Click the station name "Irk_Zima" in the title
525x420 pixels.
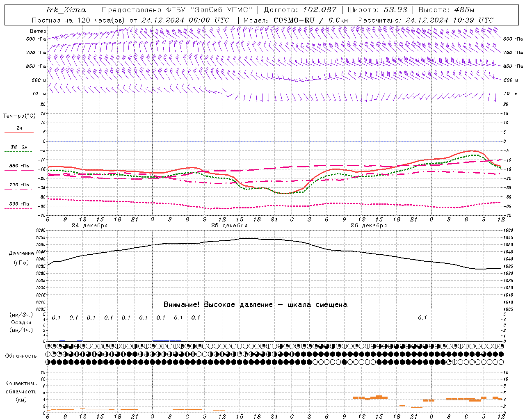(66, 9)
